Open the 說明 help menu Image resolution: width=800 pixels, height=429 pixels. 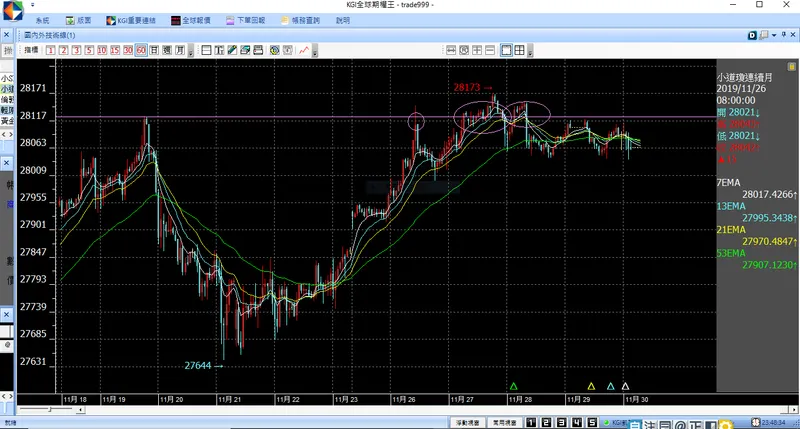[x=343, y=20]
